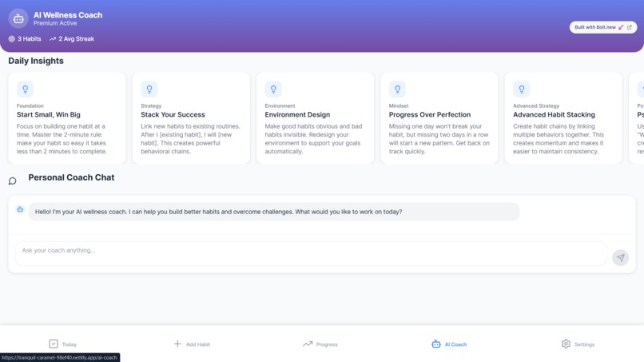Open the Stack Your Success card
This screenshot has width=644, height=362.
click(x=191, y=118)
